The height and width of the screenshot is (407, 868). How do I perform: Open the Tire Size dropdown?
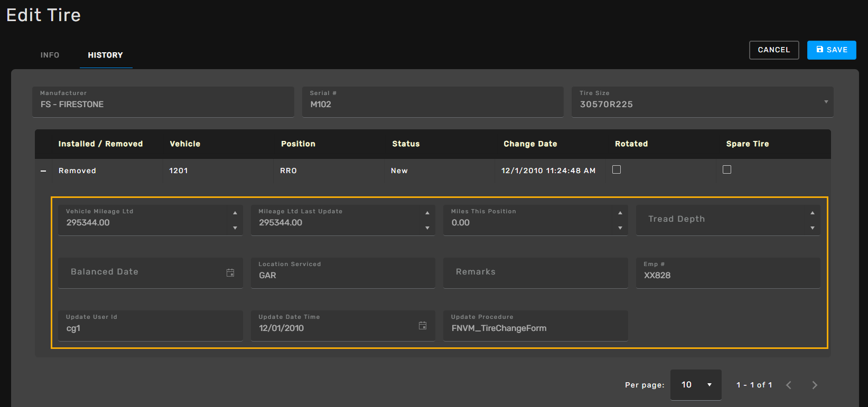pyautogui.click(x=826, y=102)
